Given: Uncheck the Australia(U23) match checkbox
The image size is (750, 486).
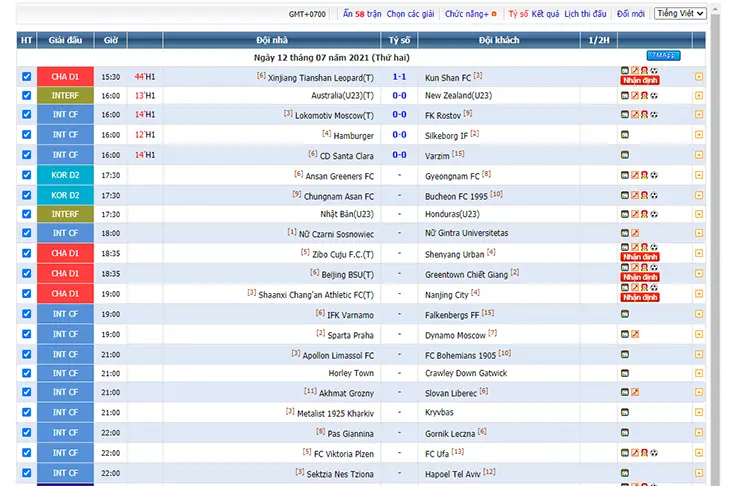Looking at the screenshot, I should [x=27, y=96].
